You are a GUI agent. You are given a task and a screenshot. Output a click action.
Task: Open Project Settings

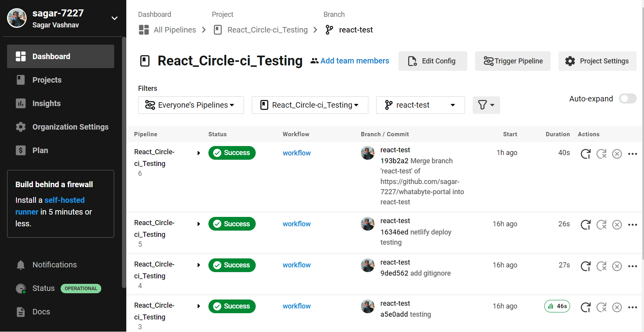coord(597,61)
